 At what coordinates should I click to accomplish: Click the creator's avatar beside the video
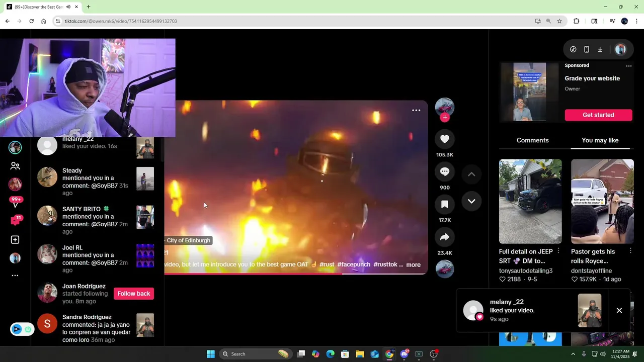(445, 107)
